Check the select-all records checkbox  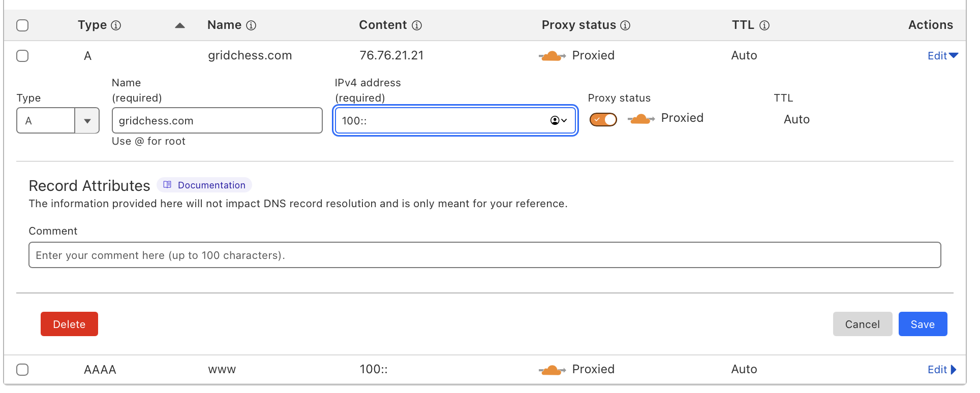(x=22, y=25)
